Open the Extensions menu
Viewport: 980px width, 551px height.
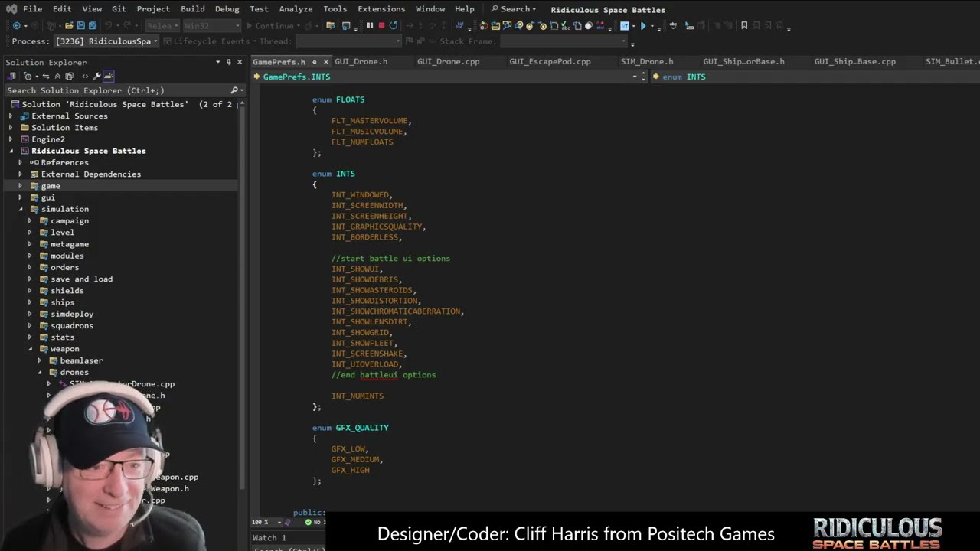pos(381,9)
